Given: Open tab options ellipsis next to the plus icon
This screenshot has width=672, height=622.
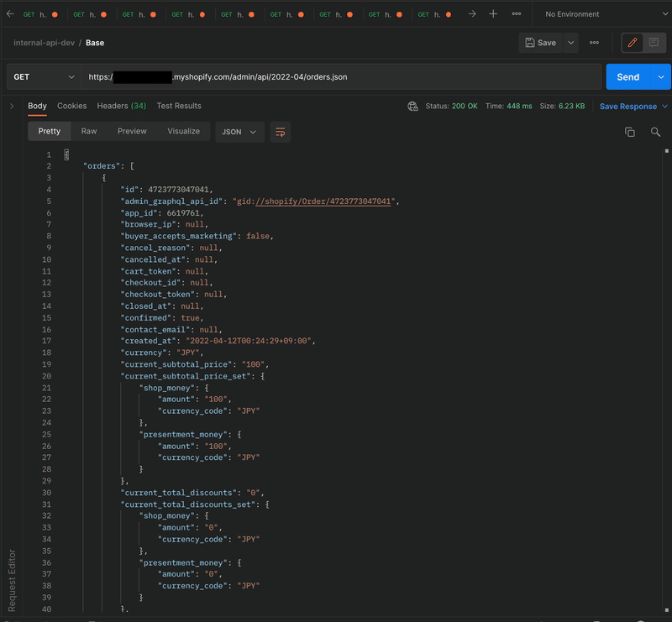Looking at the screenshot, I should pyautogui.click(x=517, y=14).
